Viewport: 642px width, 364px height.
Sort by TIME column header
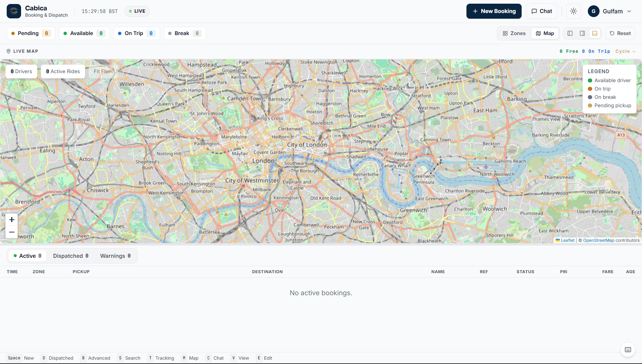click(x=12, y=272)
